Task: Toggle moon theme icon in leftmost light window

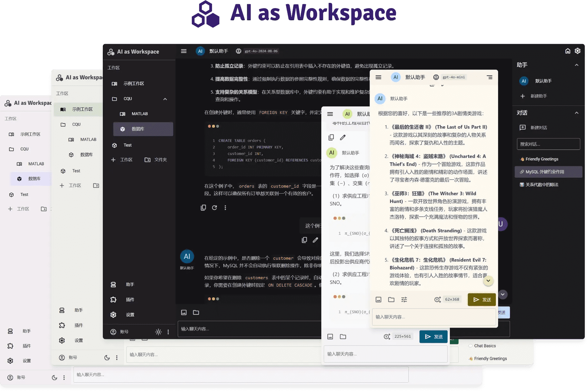Action: [54, 378]
